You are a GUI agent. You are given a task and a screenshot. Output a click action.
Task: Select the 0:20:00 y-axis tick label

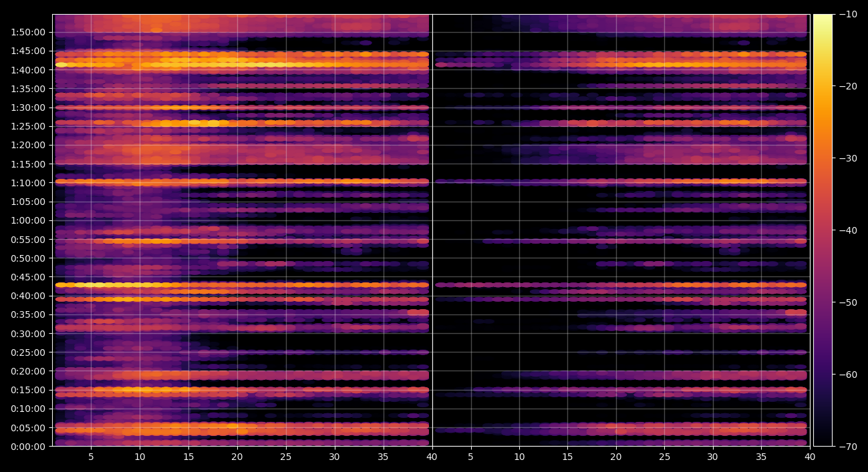tap(27, 371)
